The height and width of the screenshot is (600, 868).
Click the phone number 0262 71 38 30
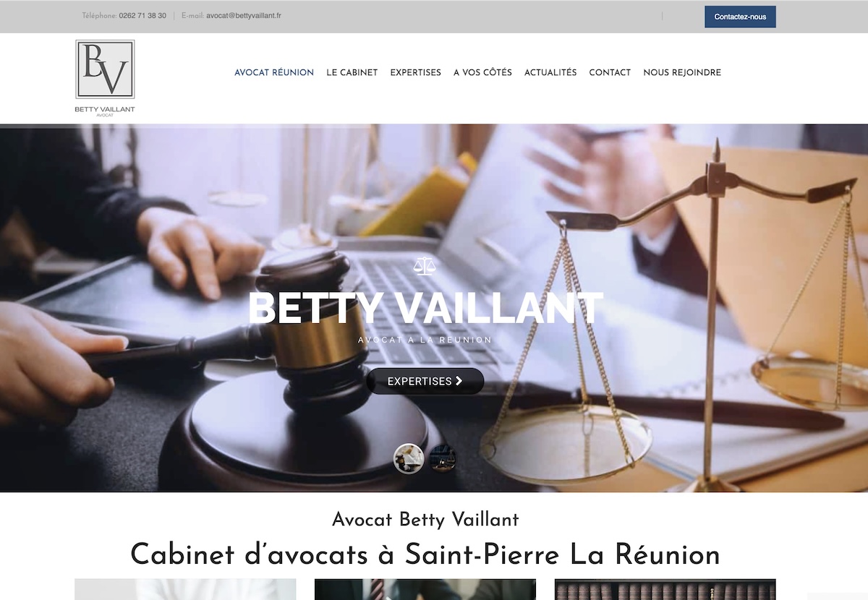click(x=142, y=15)
